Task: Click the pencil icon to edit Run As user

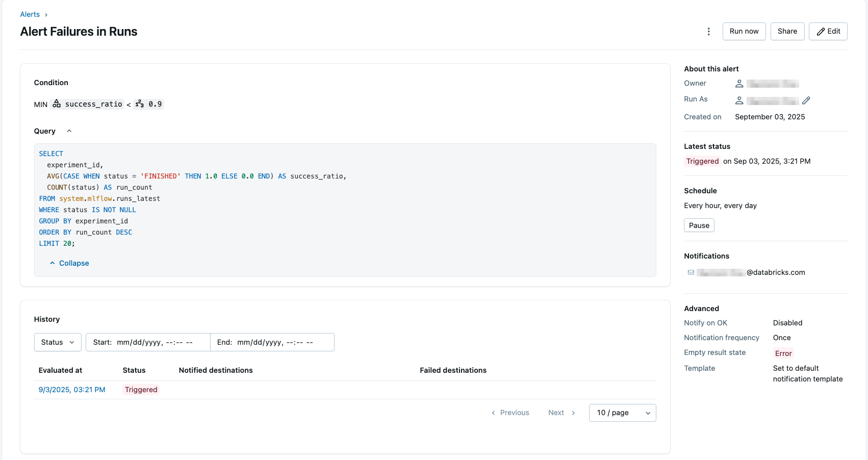Action: coord(806,100)
